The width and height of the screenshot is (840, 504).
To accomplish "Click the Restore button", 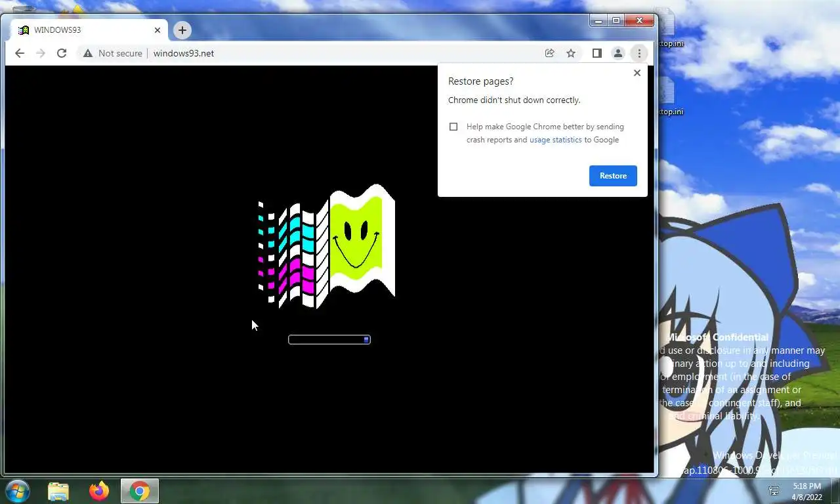I will [x=613, y=176].
